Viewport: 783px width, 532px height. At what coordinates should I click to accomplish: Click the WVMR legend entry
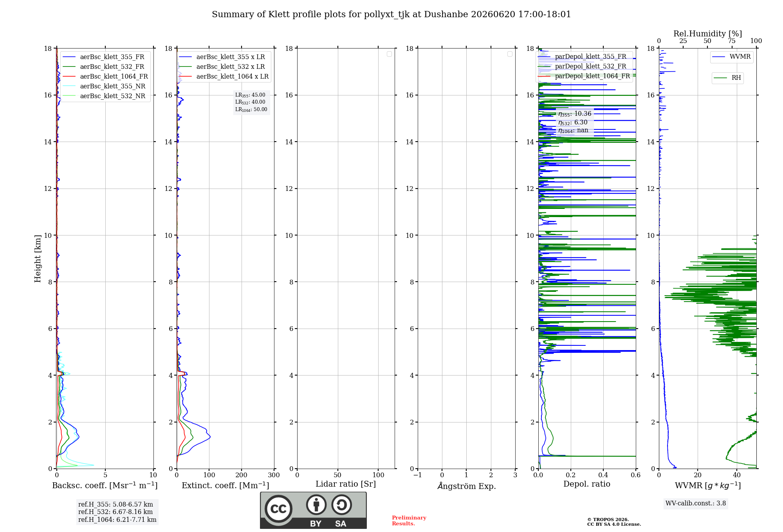(731, 57)
